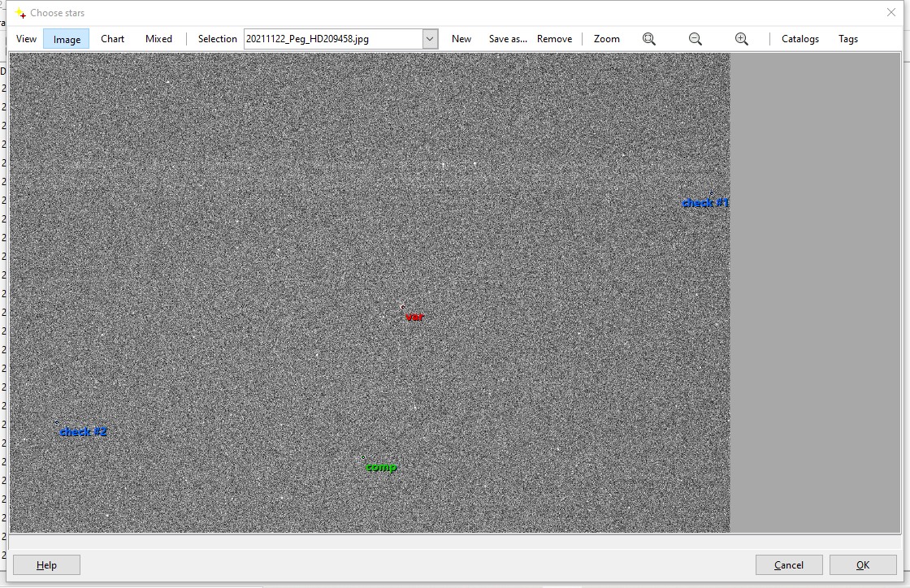Viewport: 910px width, 588px height.
Task: Click the Choose stars window icon
Action: pyautogui.click(x=19, y=13)
